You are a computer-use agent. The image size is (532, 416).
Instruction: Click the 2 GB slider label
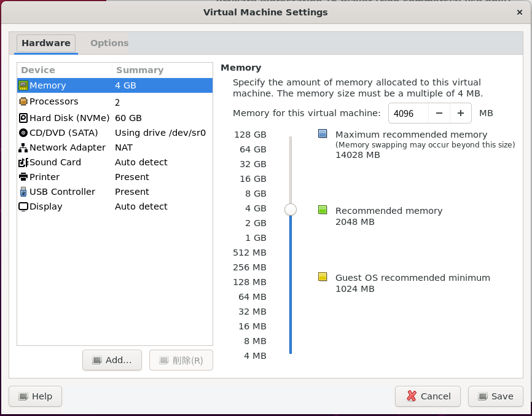(x=256, y=223)
